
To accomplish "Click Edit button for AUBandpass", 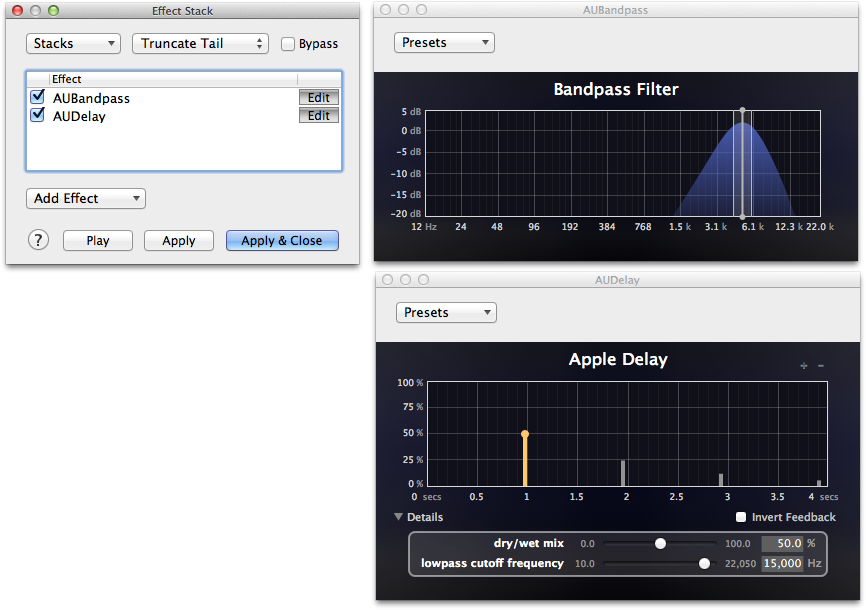I will (x=319, y=98).
